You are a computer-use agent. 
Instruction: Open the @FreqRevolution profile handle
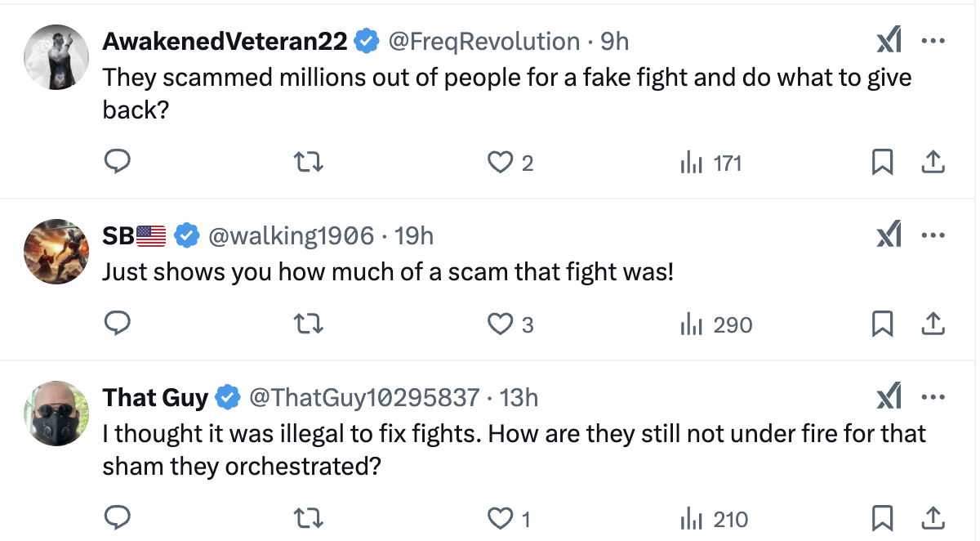(483, 41)
